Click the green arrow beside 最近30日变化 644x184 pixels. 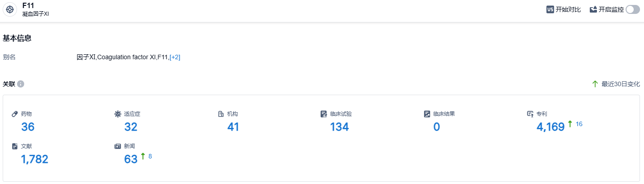[595, 84]
